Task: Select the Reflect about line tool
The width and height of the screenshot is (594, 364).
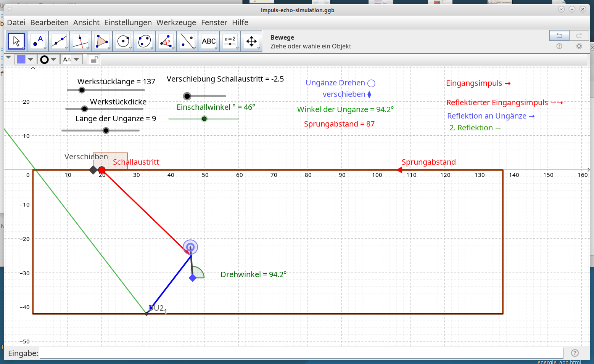Action: coord(187,41)
